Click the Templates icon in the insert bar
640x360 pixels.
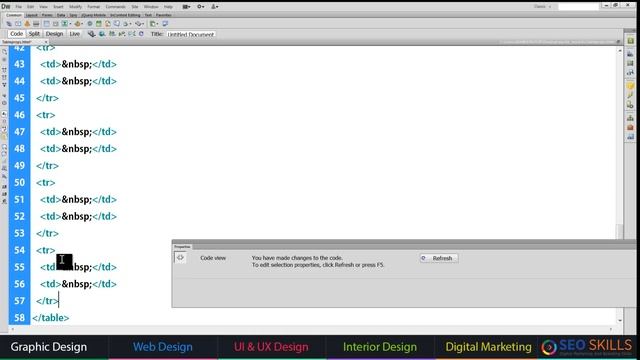(x=152, y=24)
